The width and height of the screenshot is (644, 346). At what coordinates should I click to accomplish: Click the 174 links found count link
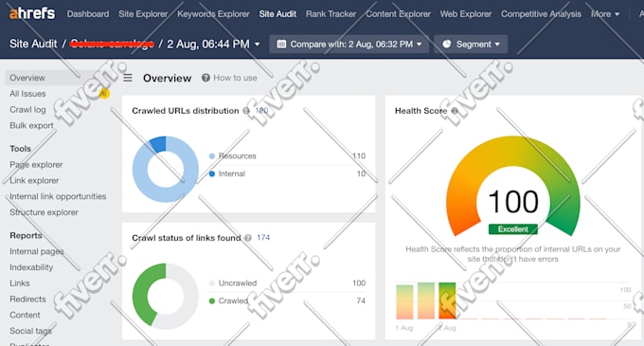click(x=263, y=238)
